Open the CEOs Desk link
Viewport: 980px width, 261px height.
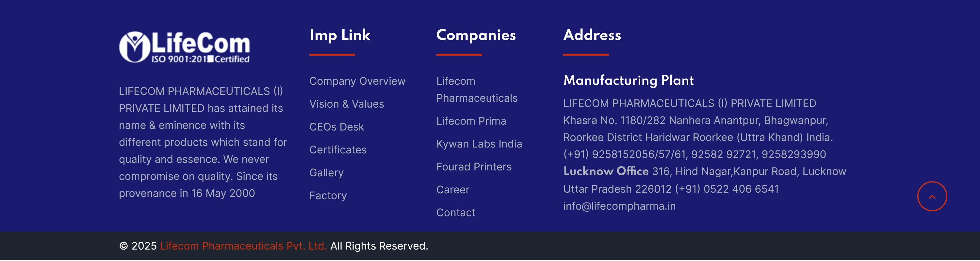click(336, 127)
